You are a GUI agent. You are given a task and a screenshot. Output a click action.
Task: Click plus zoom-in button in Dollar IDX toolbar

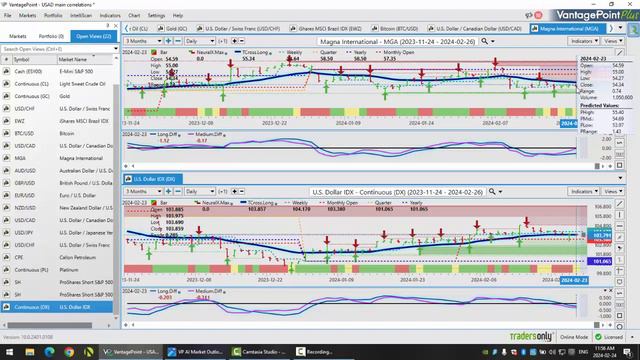click(x=168, y=191)
